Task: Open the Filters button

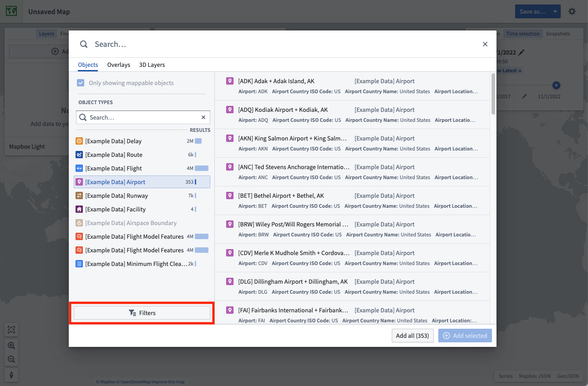Action: [142, 313]
